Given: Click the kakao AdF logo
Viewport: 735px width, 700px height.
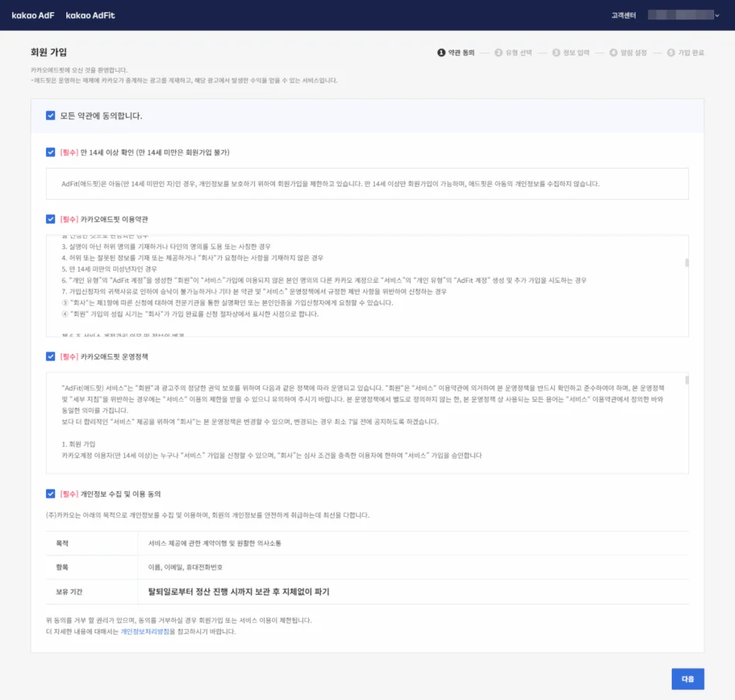Looking at the screenshot, I should click(33, 15).
